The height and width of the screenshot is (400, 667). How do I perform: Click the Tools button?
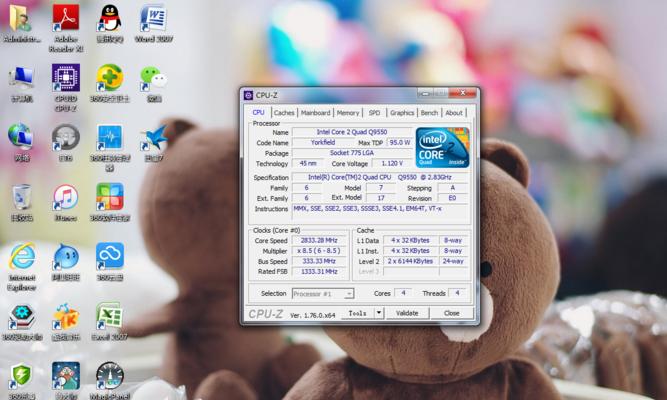[357, 313]
